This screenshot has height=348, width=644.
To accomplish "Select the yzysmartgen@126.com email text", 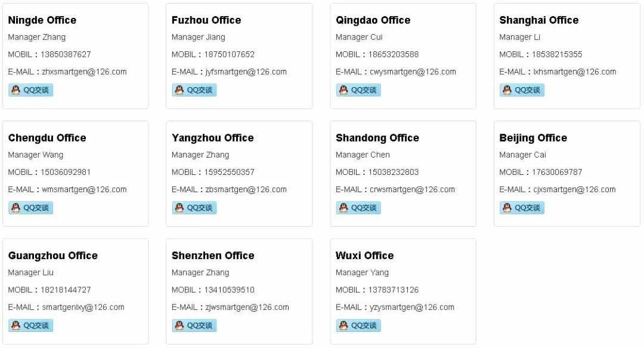I will coord(412,307).
